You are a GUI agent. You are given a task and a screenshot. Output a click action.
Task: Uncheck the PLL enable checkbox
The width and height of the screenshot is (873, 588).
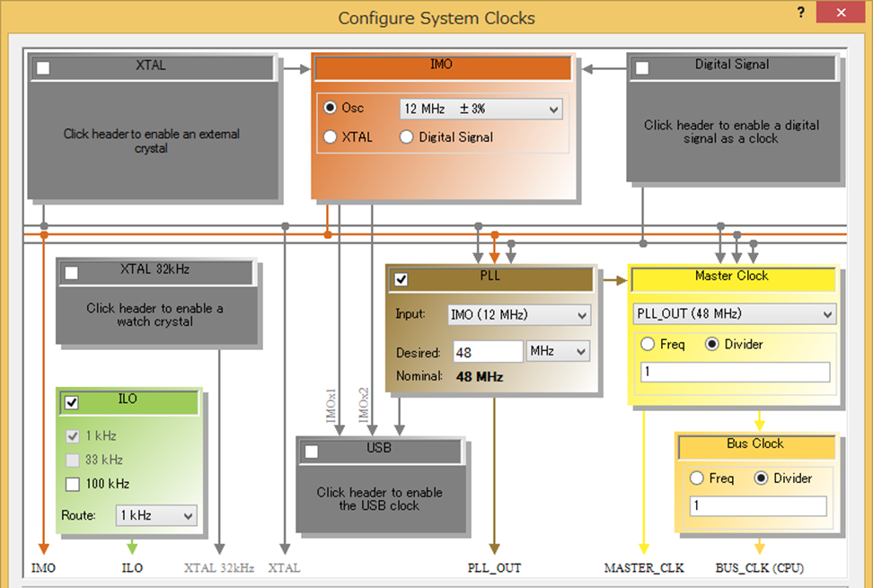401,279
